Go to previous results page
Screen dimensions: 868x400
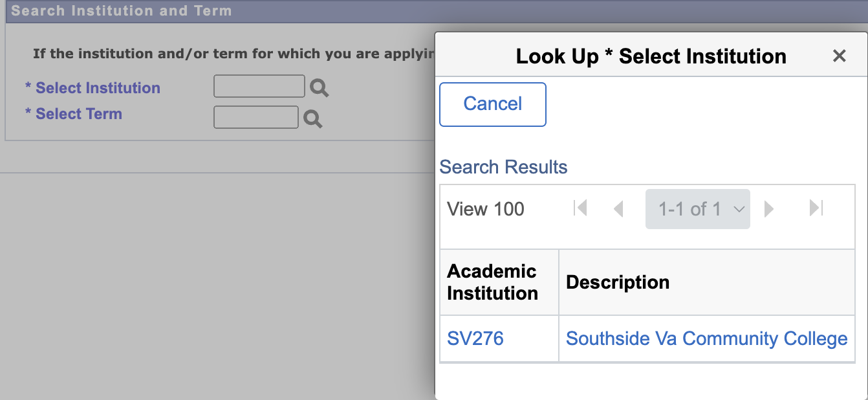[619, 208]
